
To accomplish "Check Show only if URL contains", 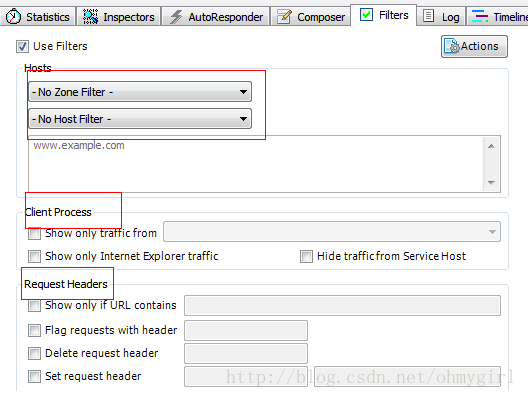I will pos(35,306).
